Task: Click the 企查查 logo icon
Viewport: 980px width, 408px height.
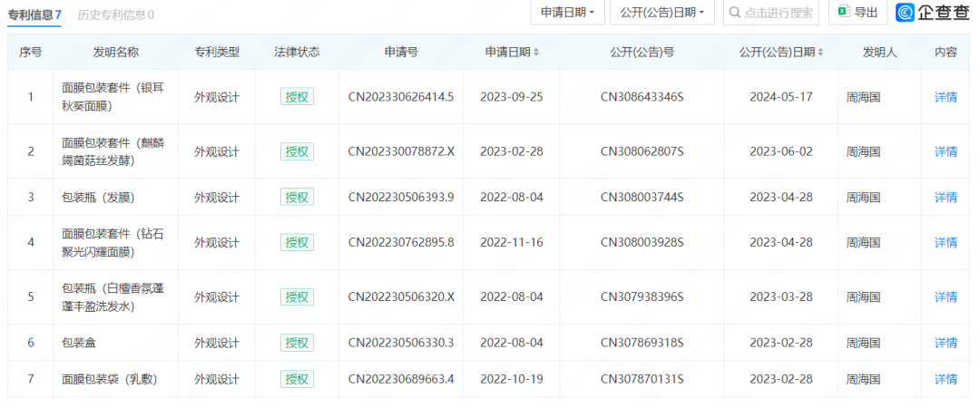Action: click(x=906, y=13)
